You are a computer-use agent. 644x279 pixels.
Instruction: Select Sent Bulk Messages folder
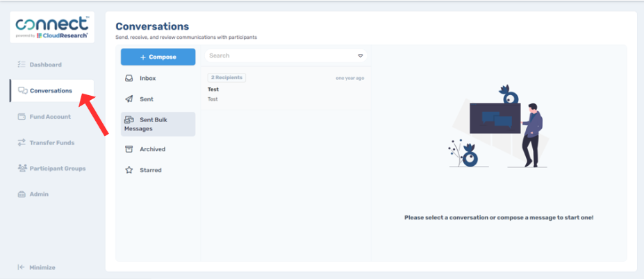[x=158, y=124]
